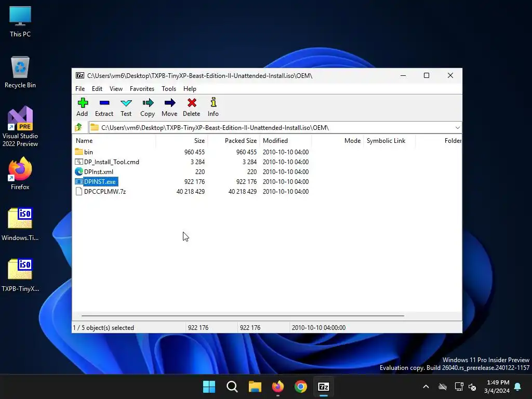Click the 3 284 size of DP_Install_Tool.cmd
Image resolution: width=532 pixels, height=399 pixels.
(197, 162)
